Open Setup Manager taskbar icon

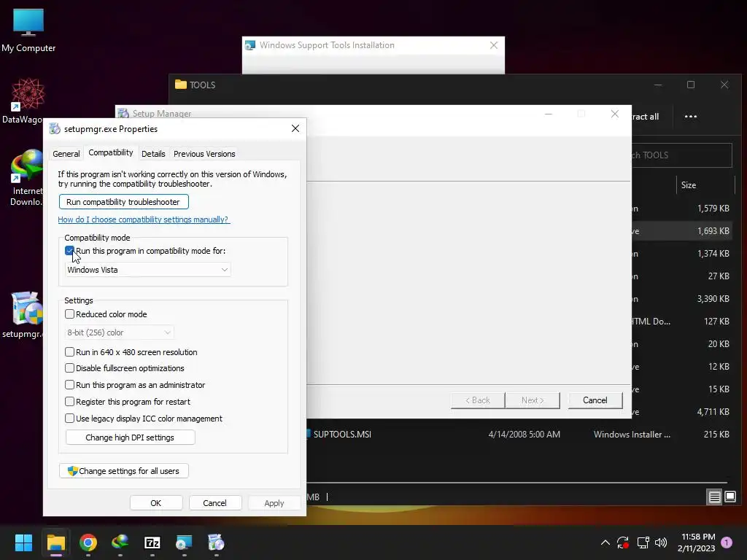point(216,542)
